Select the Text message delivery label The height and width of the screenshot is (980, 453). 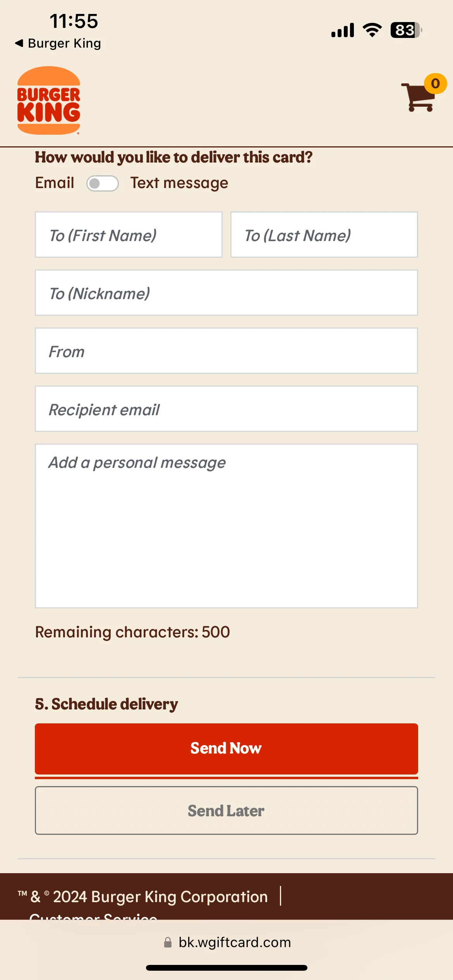click(x=179, y=183)
